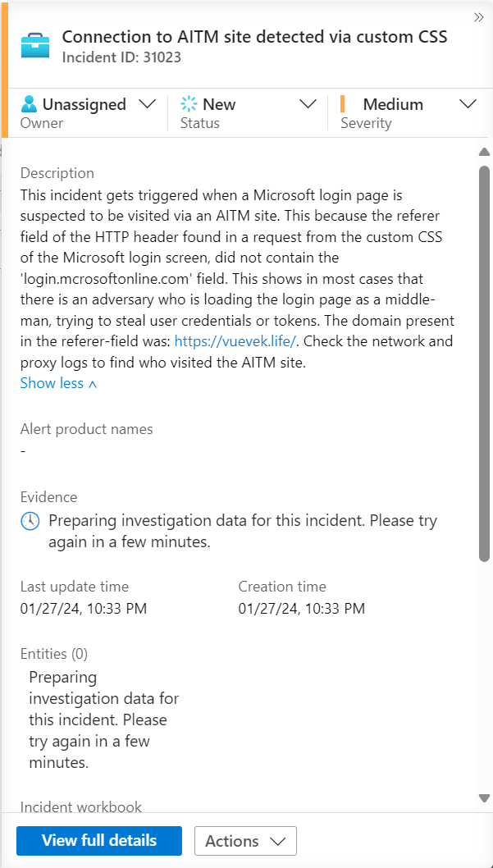
Task: Click the scrollbar up arrow
Action: pyautogui.click(x=484, y=153)
